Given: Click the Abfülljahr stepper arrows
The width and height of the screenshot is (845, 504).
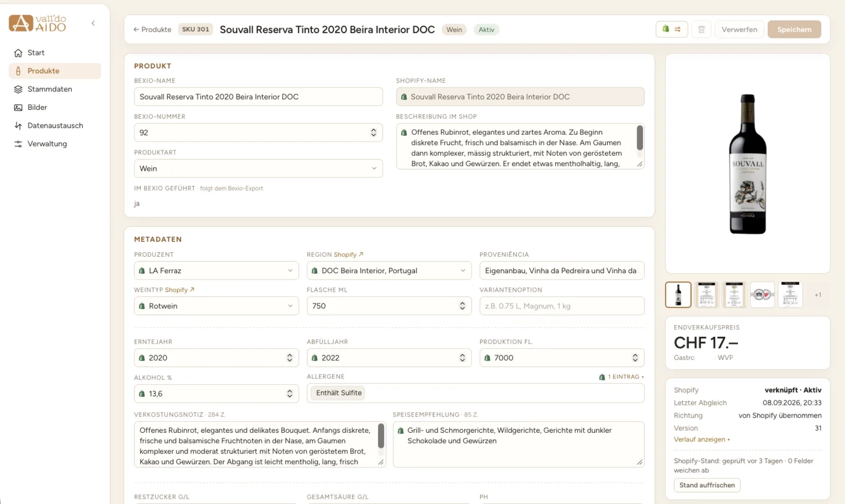Looking at the screenshot, I should [x=462, y=358].
